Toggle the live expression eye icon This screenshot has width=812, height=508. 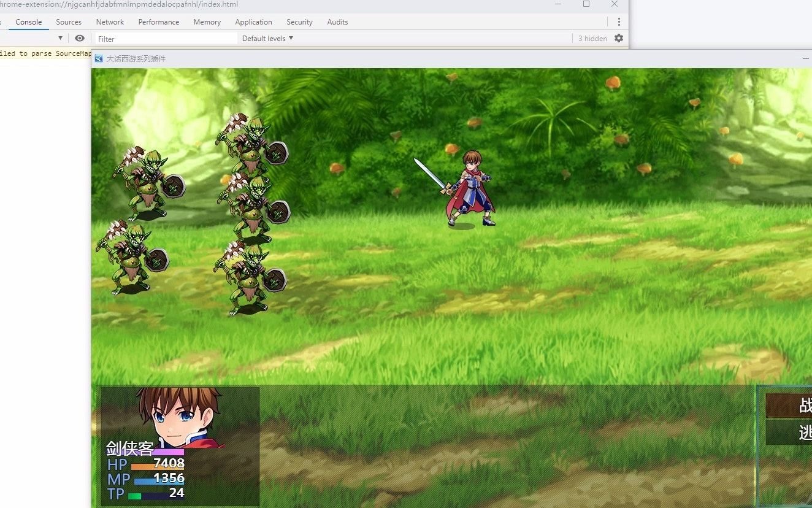[80, 38]
